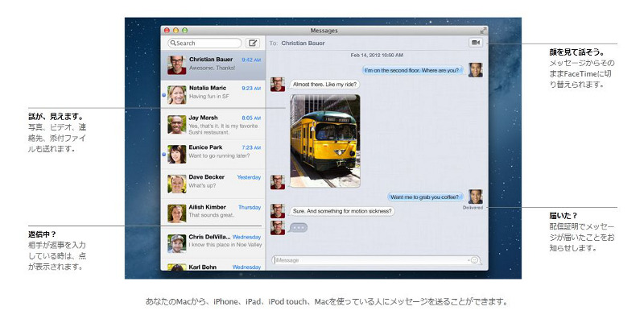644x323 pixels.
Task: Select the Eunice Park conversation
Action: tap(213, 154)
